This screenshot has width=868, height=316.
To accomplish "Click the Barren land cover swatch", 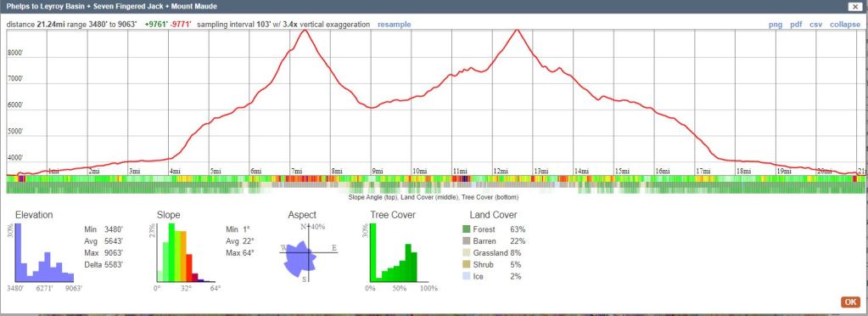I will [466, 241].
